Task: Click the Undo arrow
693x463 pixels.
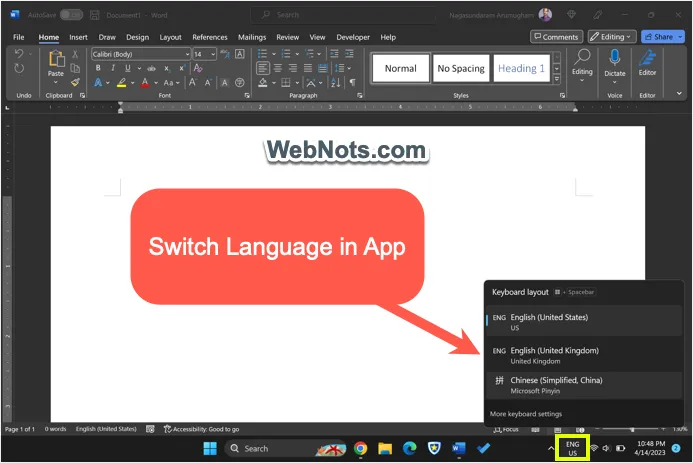Action: (x=19, y=54)
